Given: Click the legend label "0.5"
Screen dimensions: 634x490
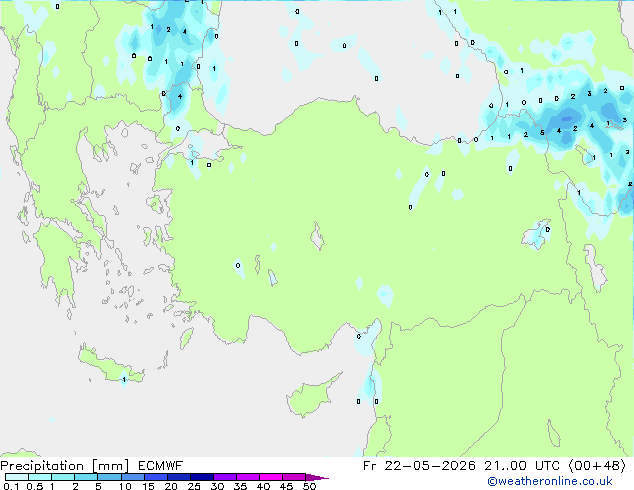Looking at the screenshot, I should point(35,486).
